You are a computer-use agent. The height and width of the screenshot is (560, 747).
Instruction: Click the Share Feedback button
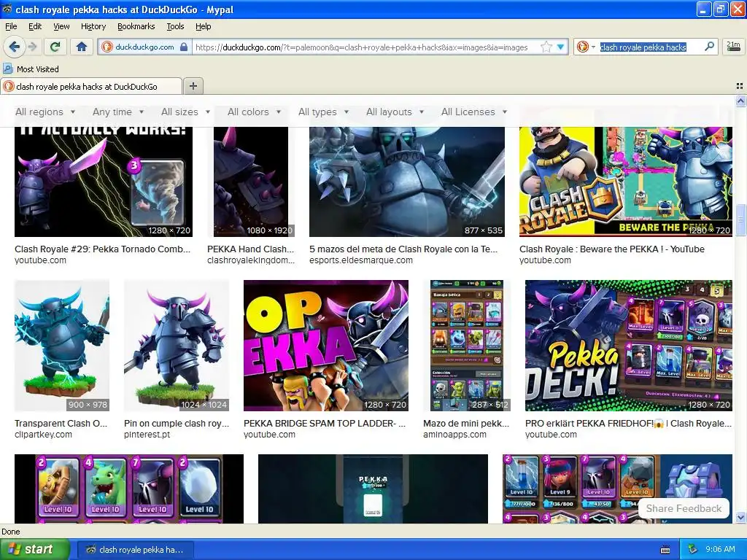coord(684,508)
